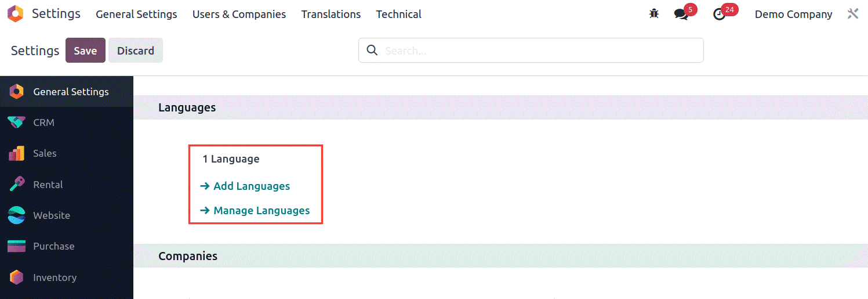Expand the Users & Companies menu
This screenshot has width=868, height=299.
(x=239, y=14)
